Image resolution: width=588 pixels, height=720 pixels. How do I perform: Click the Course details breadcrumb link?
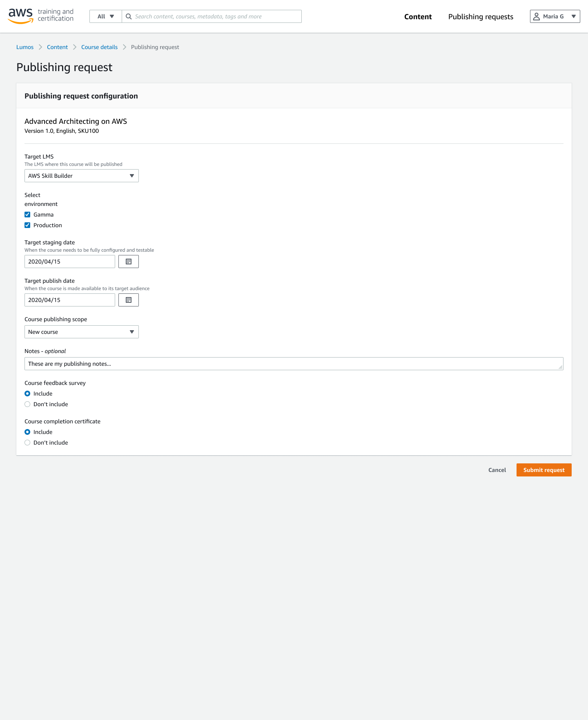99,47
